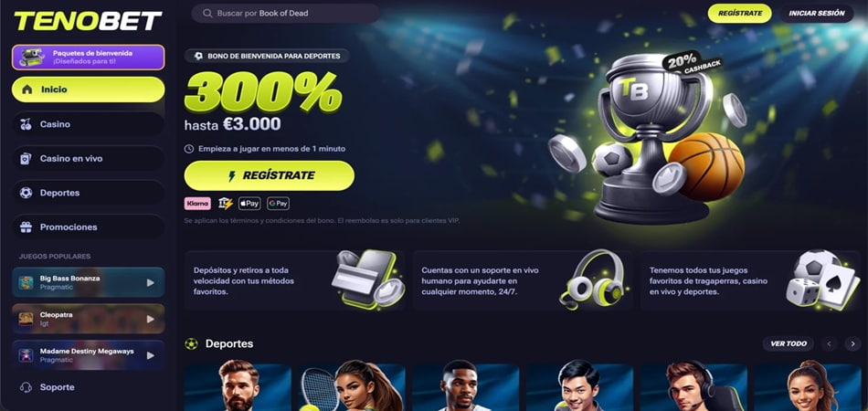Open the Casino menu item

88,124
